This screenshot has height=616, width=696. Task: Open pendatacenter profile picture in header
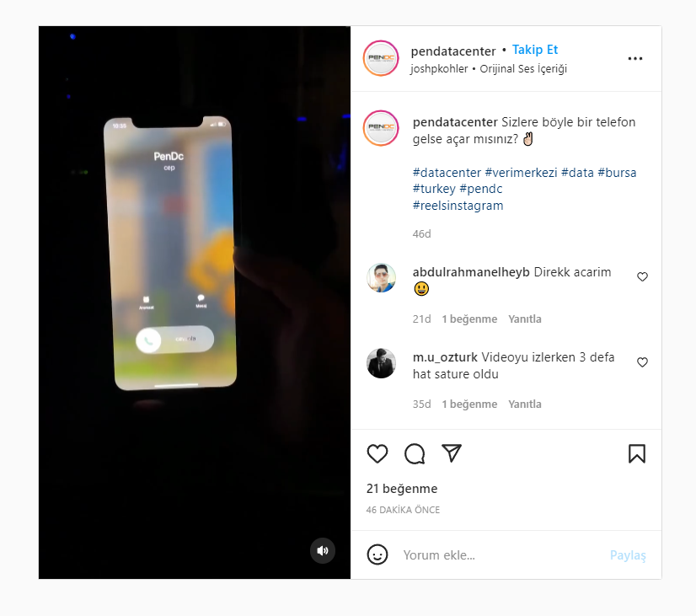tap(381, 58)
